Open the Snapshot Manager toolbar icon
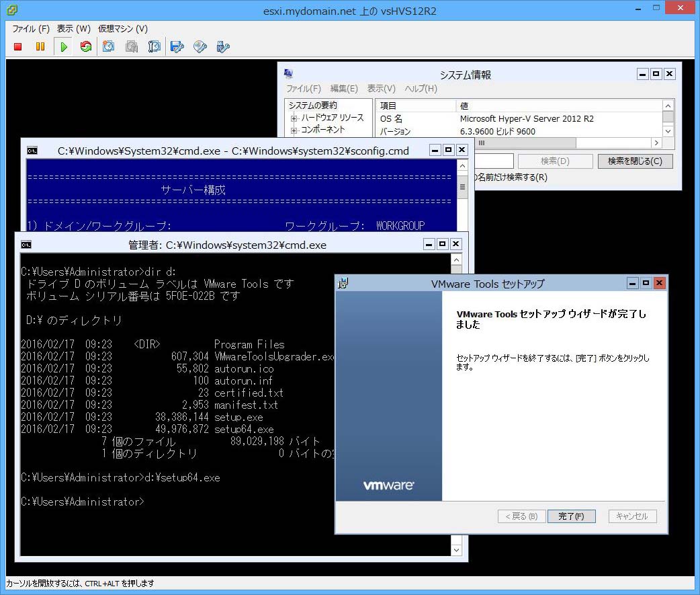Viewport: 700px width, 595px height. point(155,46)
